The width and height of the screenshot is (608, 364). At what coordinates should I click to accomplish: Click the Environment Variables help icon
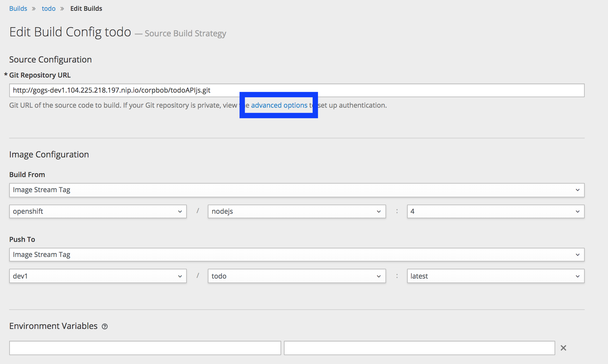(105, 326)
